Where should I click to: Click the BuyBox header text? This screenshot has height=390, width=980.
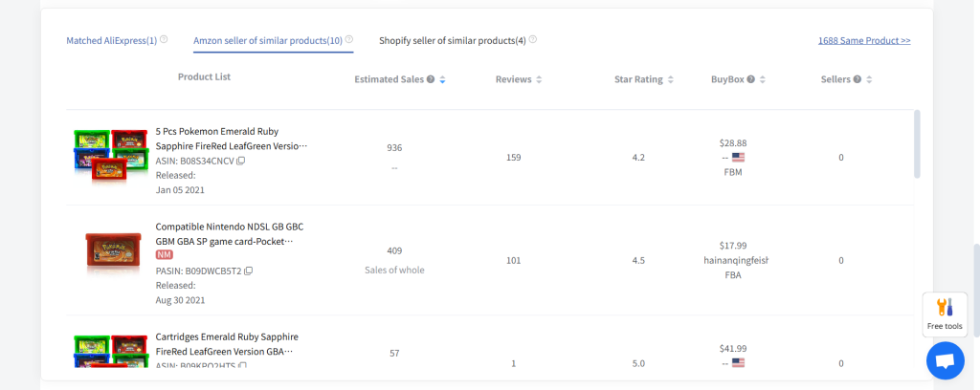(x=727, y=80)
